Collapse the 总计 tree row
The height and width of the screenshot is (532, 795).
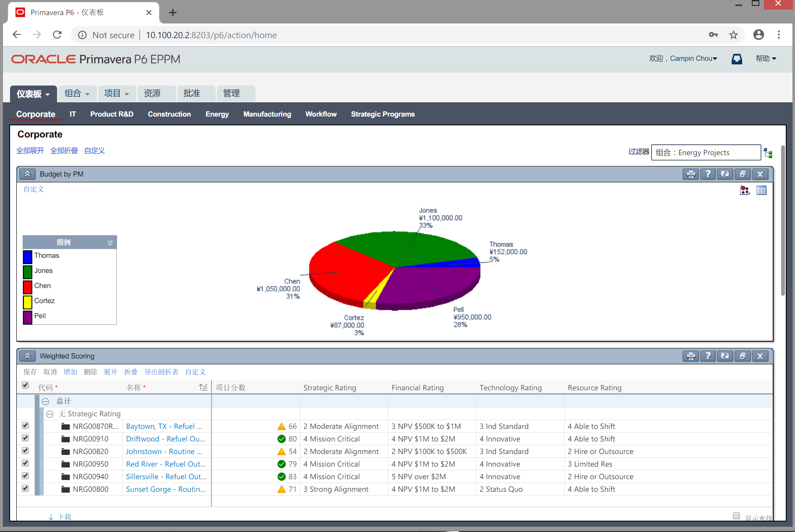coord(45,401)
